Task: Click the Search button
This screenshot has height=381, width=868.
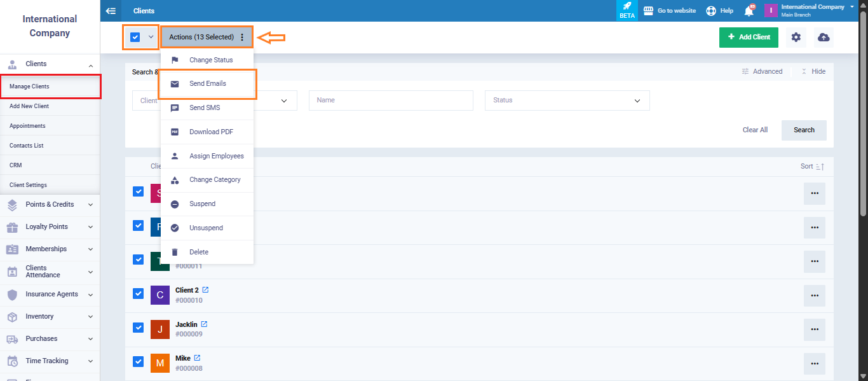Action: [804, 130]
